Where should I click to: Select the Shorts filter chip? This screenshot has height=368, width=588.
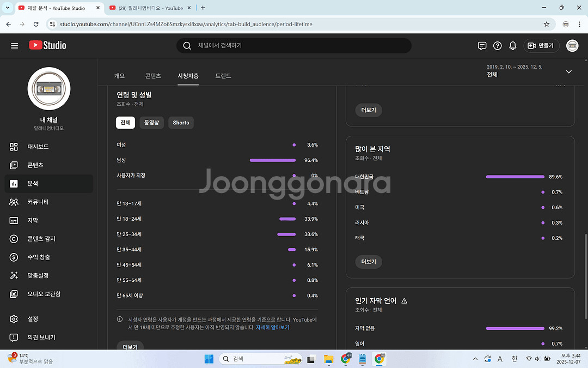pyautogui.click(x=181, y=123)
